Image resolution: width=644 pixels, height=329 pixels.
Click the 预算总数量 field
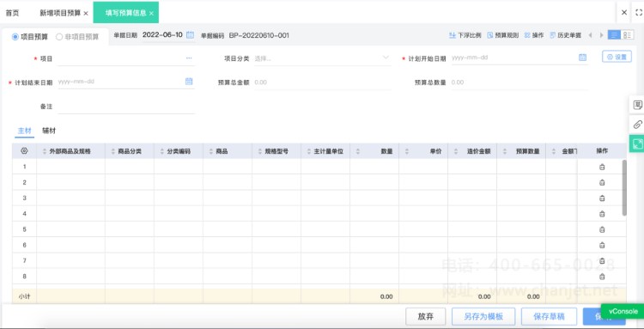[519, 82]
